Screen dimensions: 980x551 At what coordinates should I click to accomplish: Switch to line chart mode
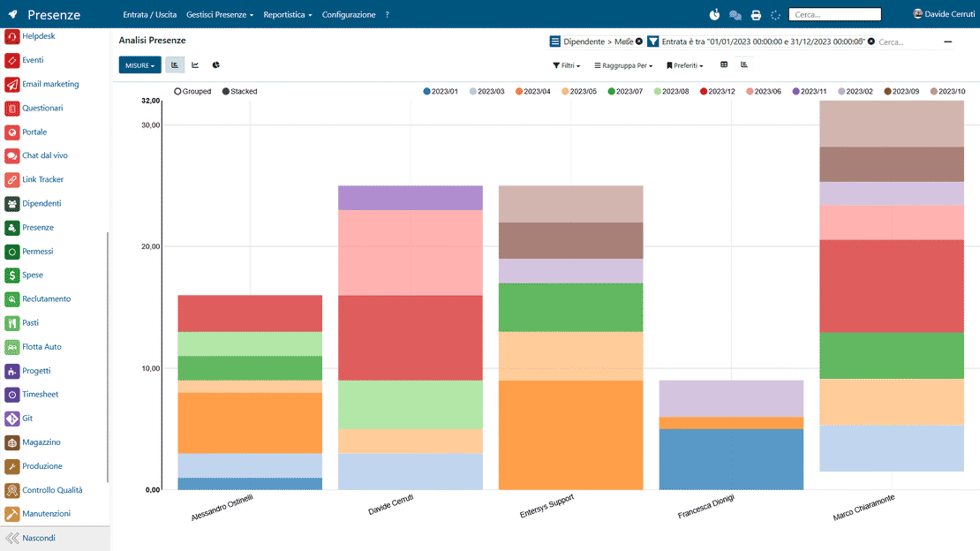[195, 65]
